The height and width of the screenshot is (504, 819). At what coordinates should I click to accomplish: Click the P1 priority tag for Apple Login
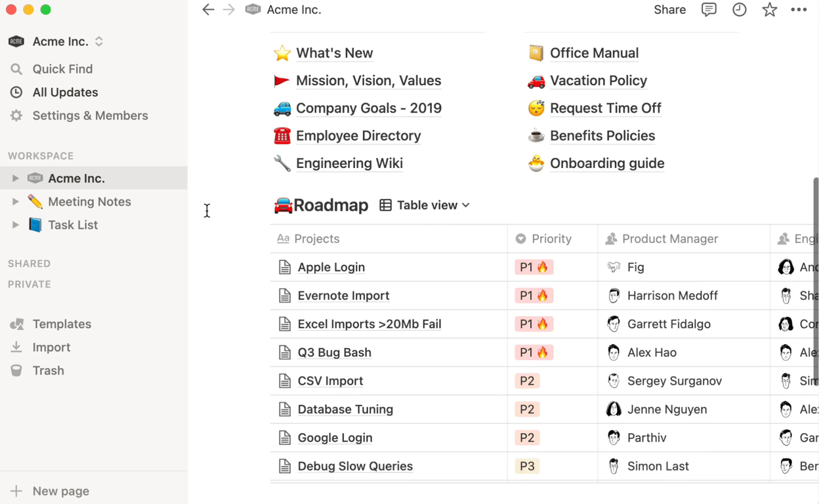coord(534,267)
